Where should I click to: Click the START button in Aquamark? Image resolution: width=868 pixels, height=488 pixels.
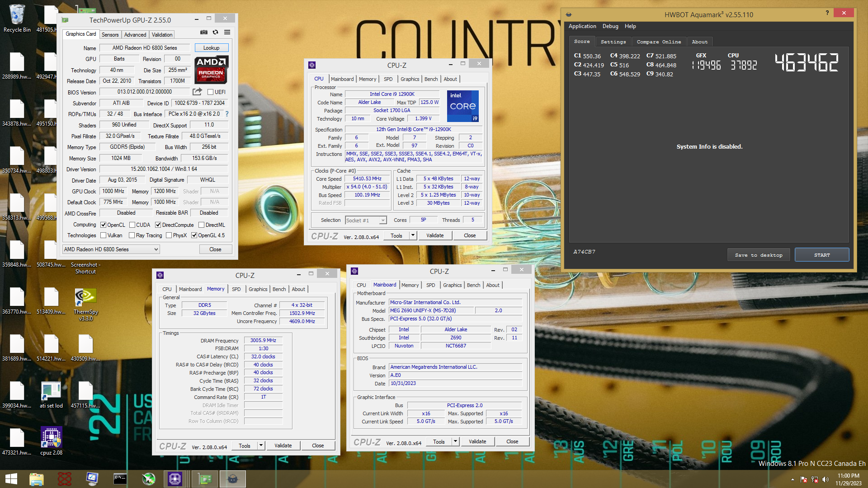tap(822, 255)
